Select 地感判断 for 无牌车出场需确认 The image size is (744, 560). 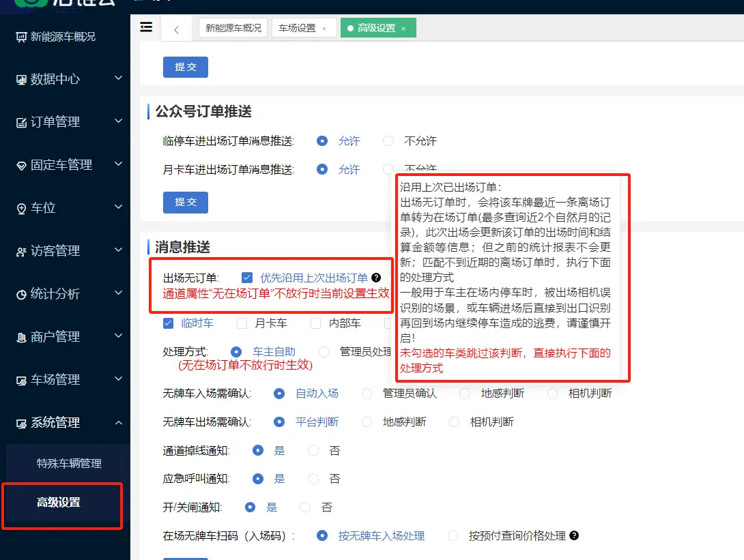coord(367,422)
